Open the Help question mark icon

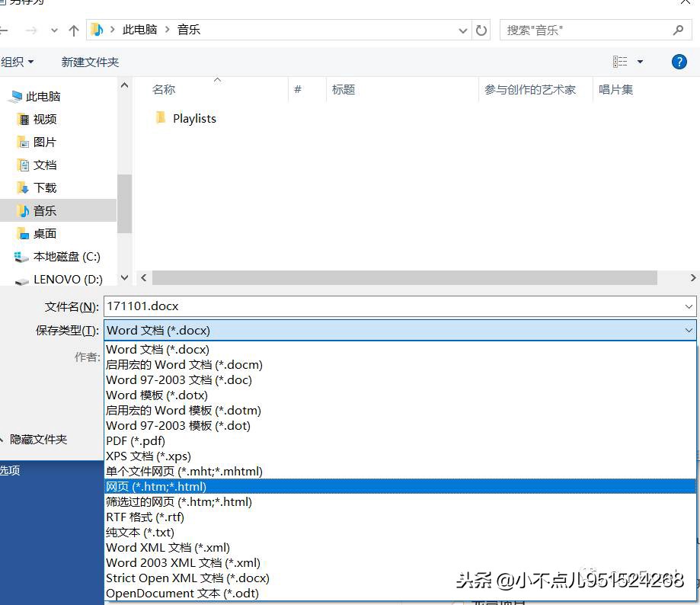point(679,62)
